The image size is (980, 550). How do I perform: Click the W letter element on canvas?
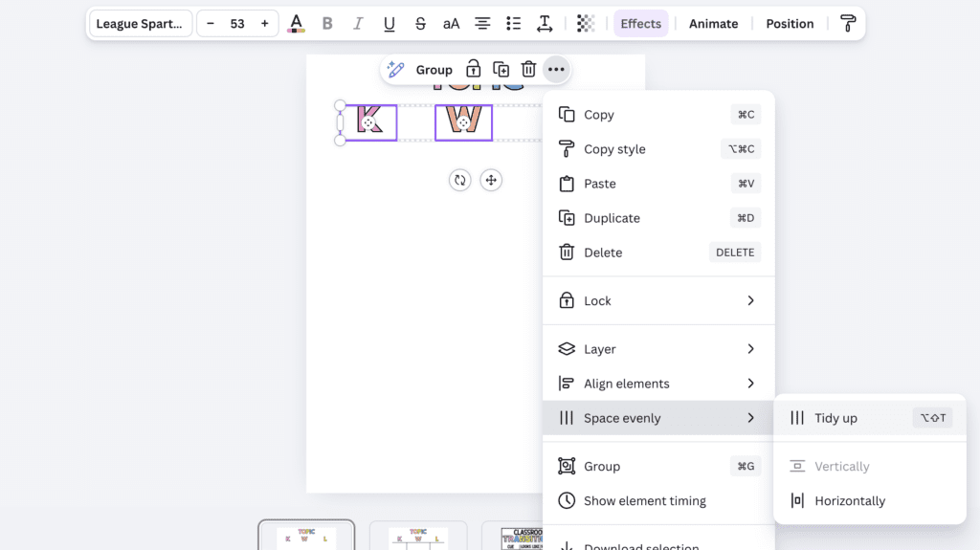pyautogui.click(x=464, y=122)
